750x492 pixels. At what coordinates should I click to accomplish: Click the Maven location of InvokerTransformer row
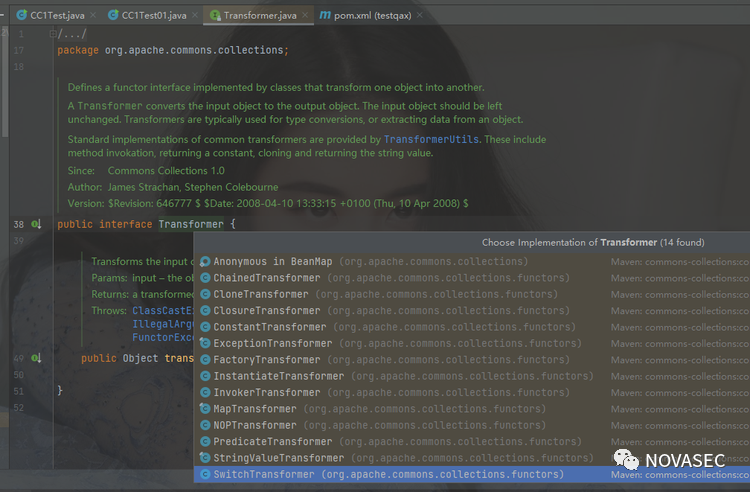(x=680, y=393)
